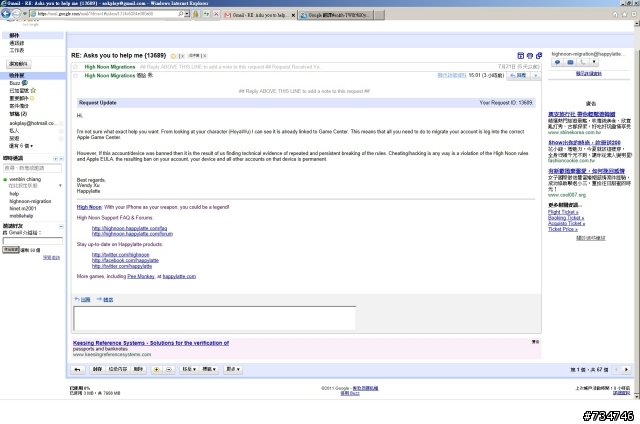
Task: Open the address bar search magnifier
Action: (181, 14)
